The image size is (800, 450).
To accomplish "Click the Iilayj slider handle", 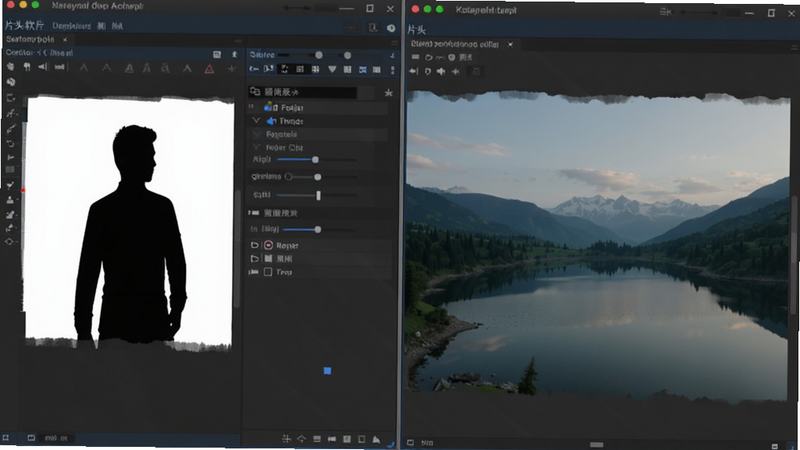I will pos(318,230).
